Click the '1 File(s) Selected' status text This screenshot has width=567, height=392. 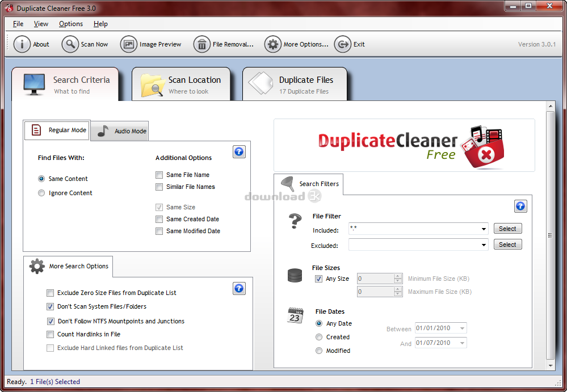click(55, 382)
